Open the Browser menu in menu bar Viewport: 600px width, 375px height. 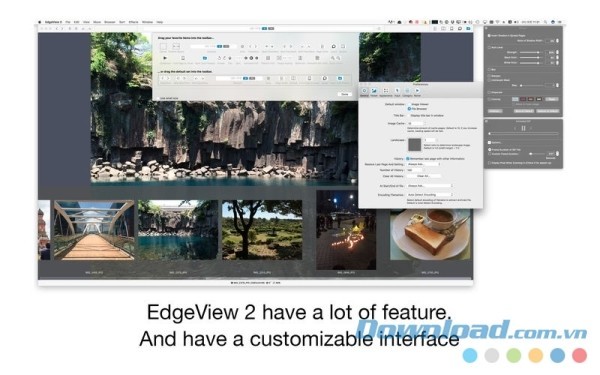(110, 22)
